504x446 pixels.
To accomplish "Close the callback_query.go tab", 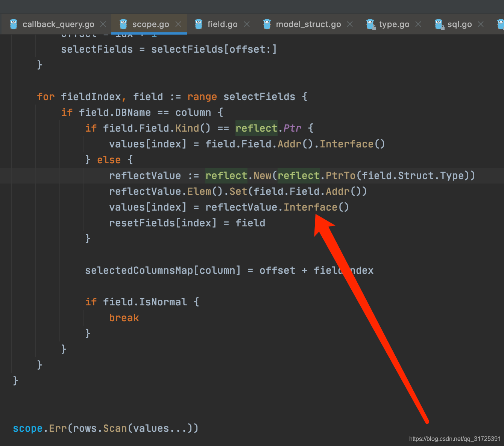I will pos(103,24).
